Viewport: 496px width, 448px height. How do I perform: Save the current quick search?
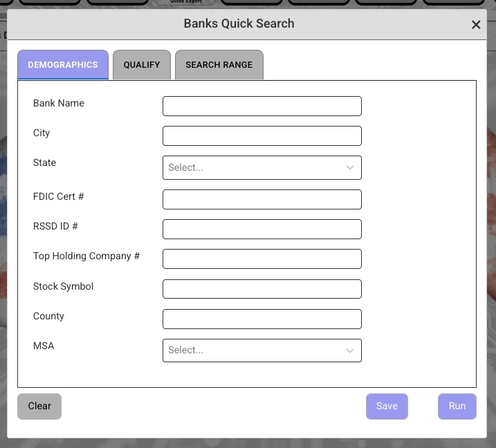[387, 407]
